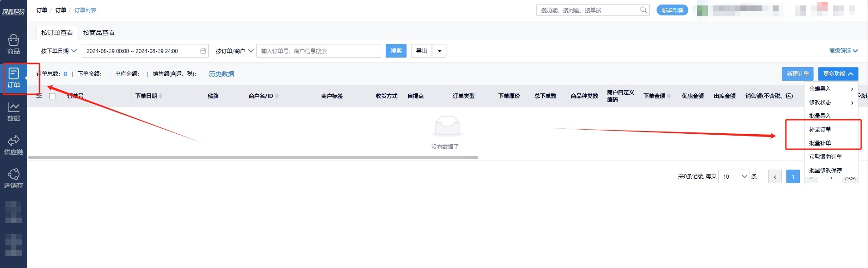The height and width of the screenshot is (268, 868).
Task: Select page 1 in the pagination
Action: (793, 177)
